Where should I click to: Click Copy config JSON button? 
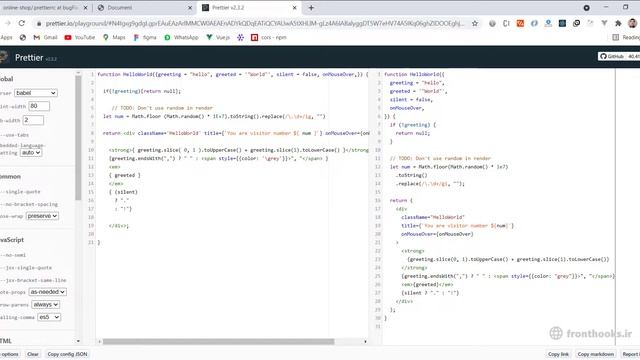67,354
